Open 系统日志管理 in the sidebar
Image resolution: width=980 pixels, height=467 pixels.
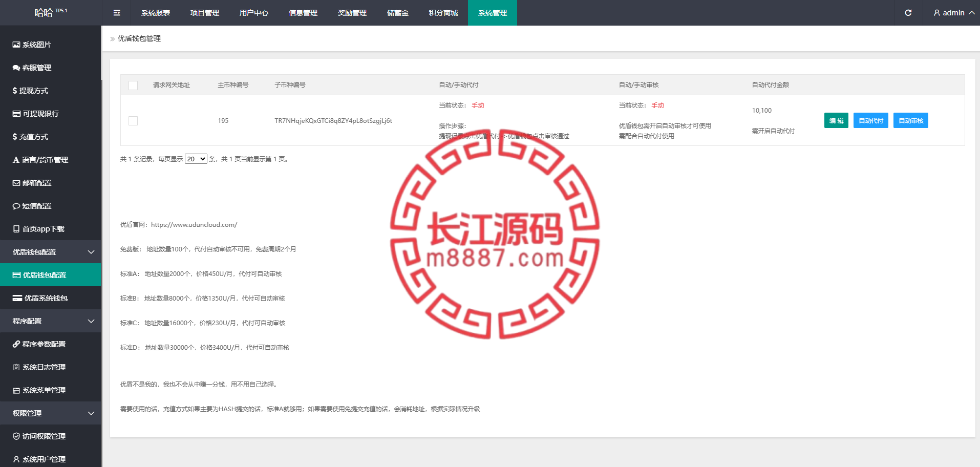point(51,367)
